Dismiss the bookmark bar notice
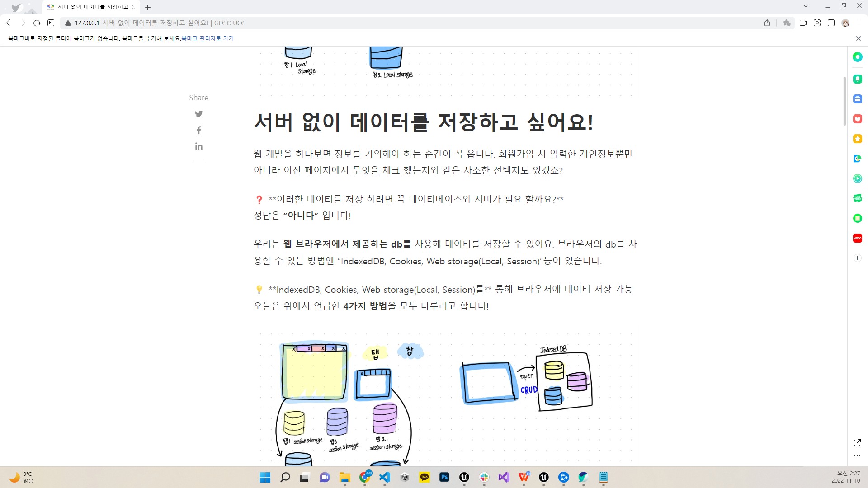This screenshot has height=488, width=868. click(x=858, y=38)
